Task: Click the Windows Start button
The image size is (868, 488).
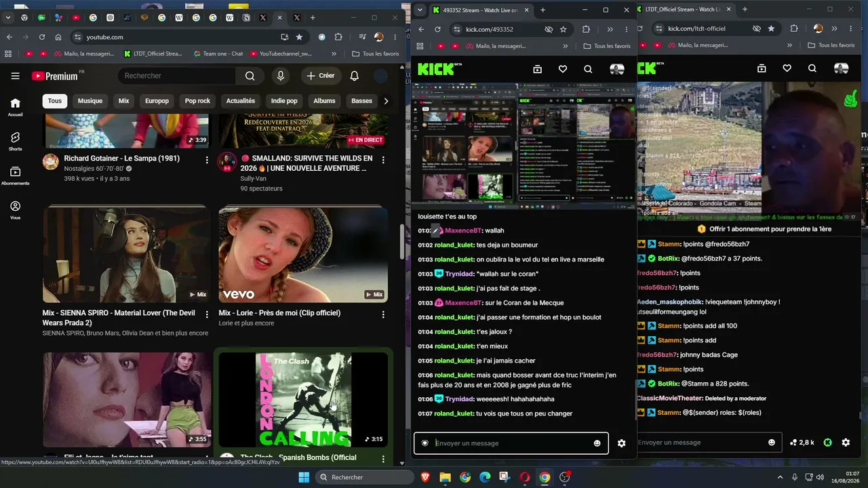Action: [x=304, y=477]
